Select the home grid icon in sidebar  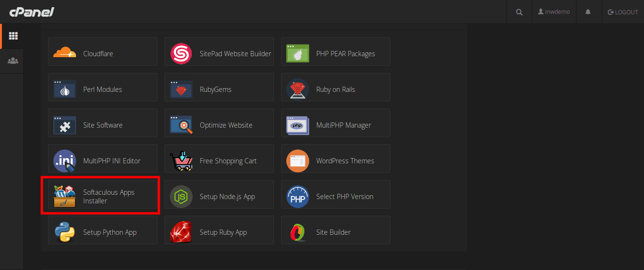13,36
